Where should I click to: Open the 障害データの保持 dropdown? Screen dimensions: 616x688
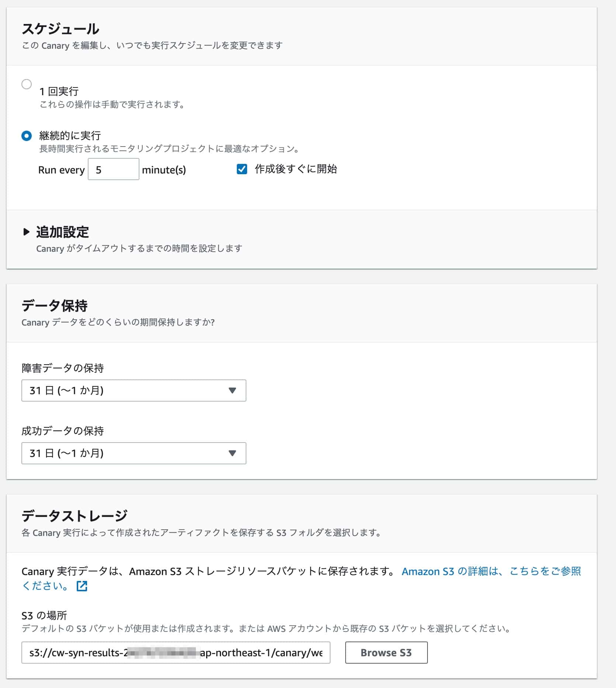point(134,391)
